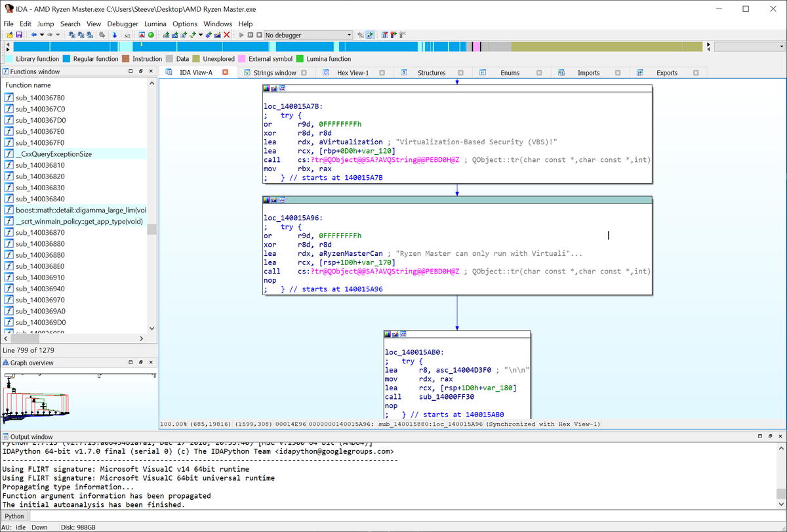Click the first binoculars search icon
Image resolution: width=787 pixels, height=532 pixels.
[71, 35]
